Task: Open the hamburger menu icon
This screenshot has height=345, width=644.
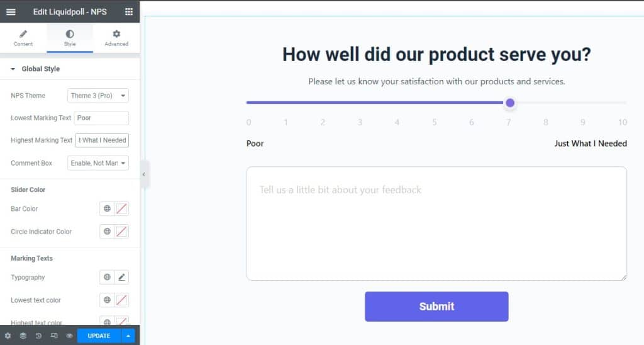Action: pos(11,12)
